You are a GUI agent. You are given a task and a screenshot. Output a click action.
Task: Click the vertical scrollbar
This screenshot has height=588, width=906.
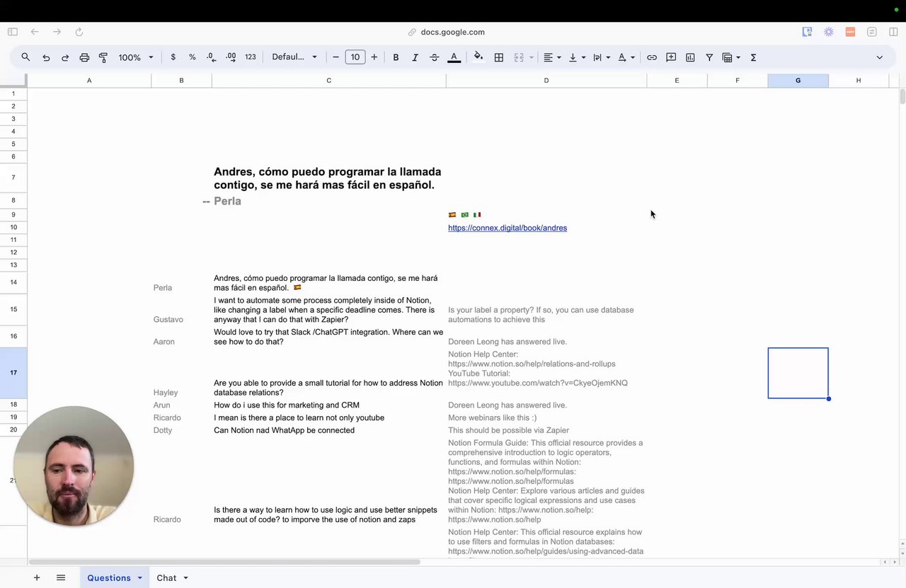[902, 97]
